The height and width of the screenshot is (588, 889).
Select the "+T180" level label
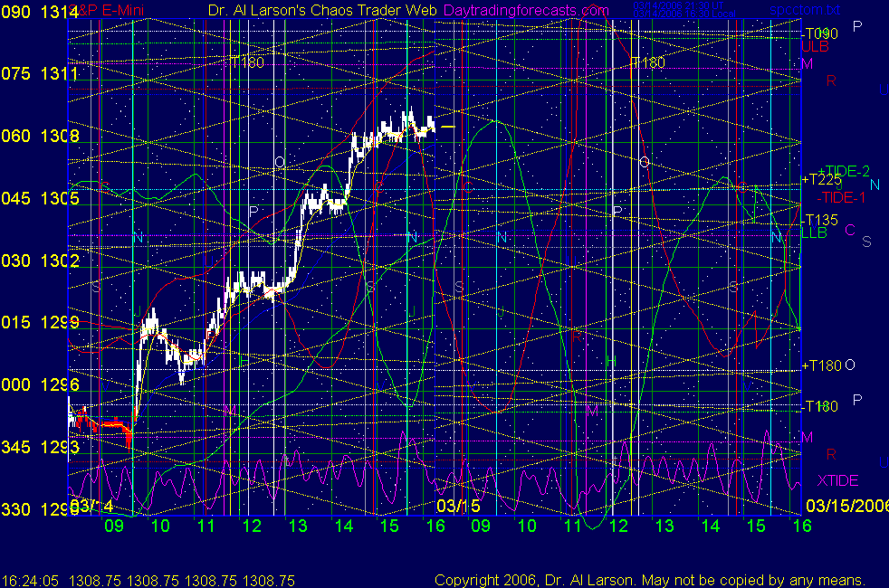[x=821, y=366]
